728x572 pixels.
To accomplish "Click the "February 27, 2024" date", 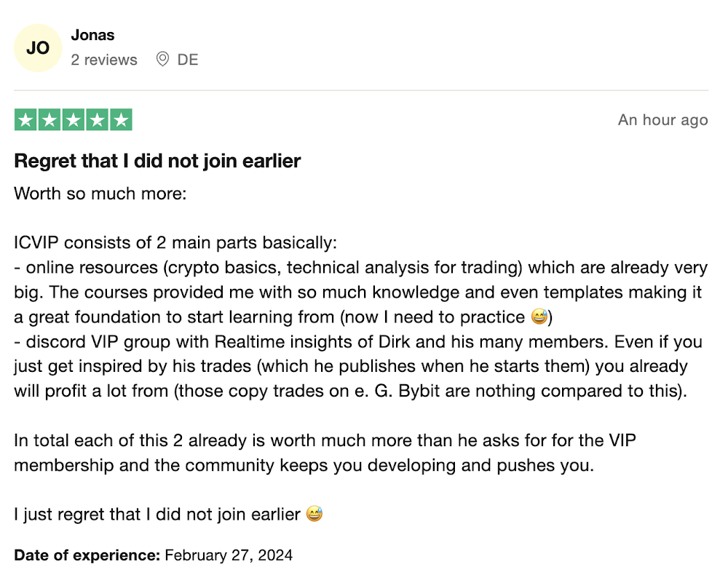I will point(229,555).
